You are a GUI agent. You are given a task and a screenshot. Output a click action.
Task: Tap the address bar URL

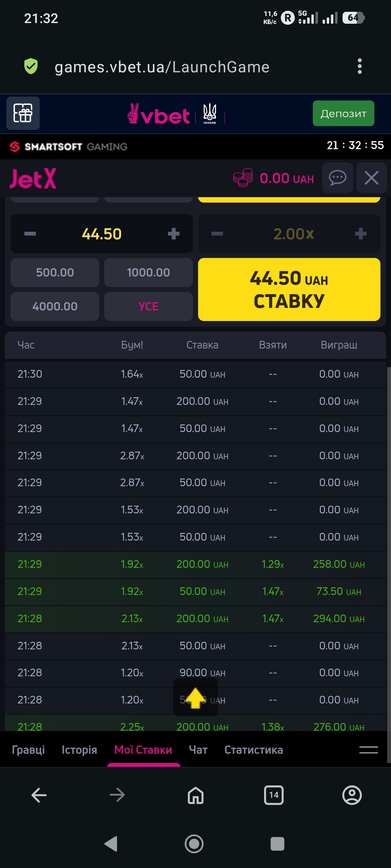click(x=162, y=67)
